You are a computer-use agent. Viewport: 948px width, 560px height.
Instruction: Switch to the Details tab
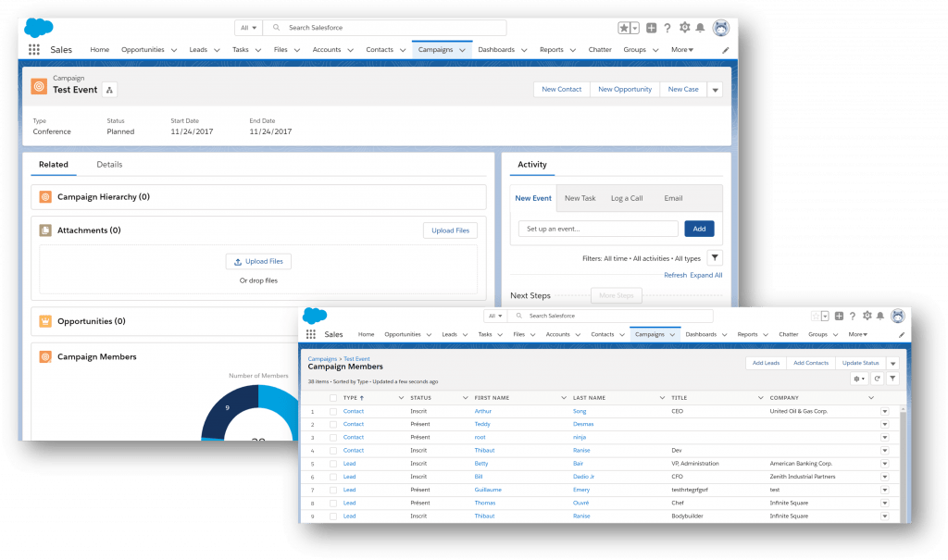tap(109, 165)
